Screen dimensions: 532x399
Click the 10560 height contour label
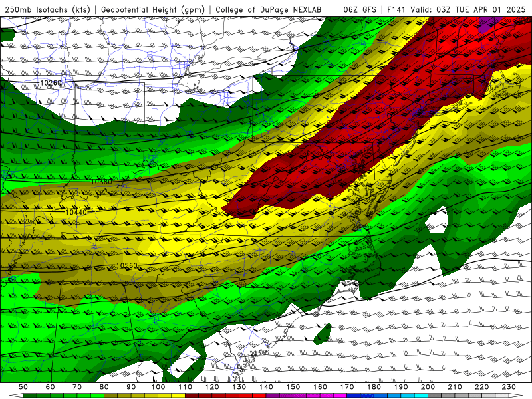[x=126, y=265]
